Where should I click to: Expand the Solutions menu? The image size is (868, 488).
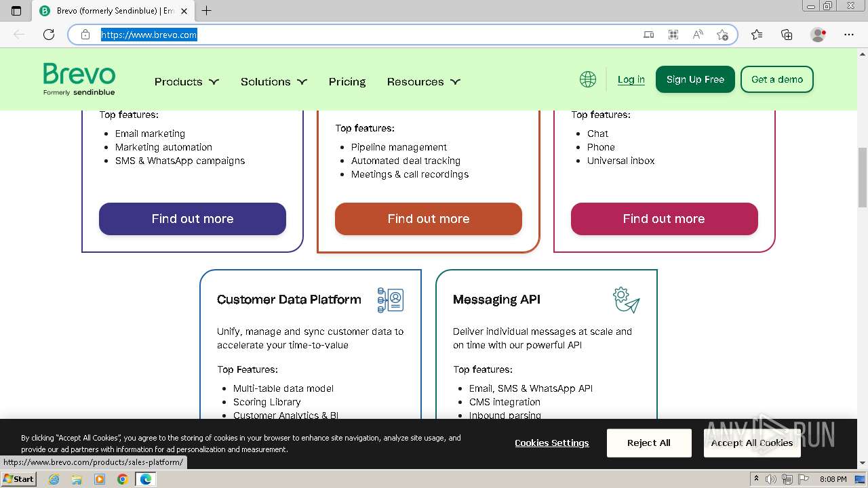pos(274,81)
